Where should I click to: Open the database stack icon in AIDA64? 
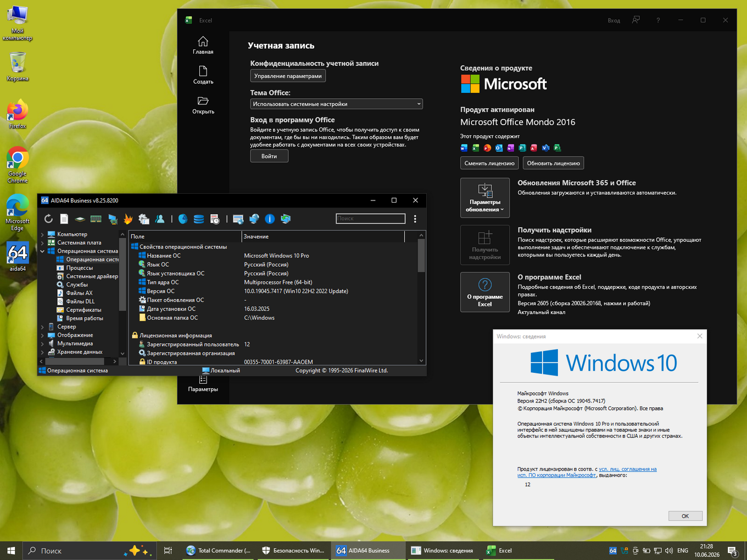click(199, 219)
